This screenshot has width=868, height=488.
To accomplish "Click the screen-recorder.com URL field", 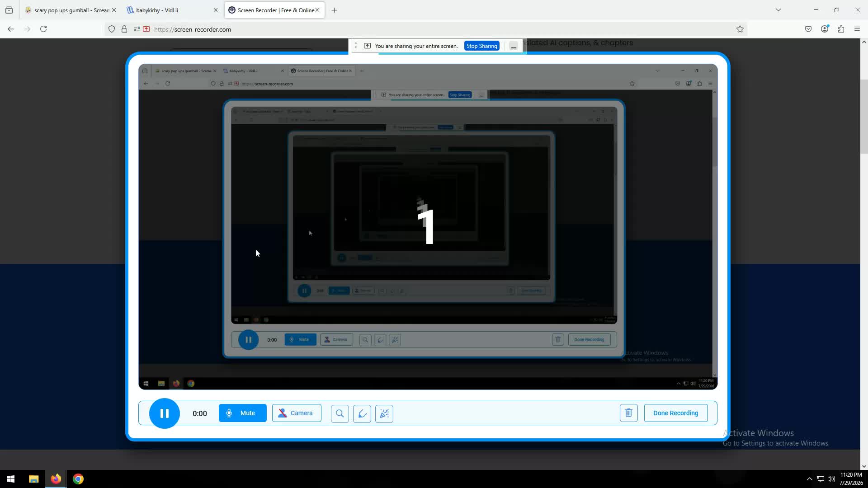I will click(x=425, y=29).
